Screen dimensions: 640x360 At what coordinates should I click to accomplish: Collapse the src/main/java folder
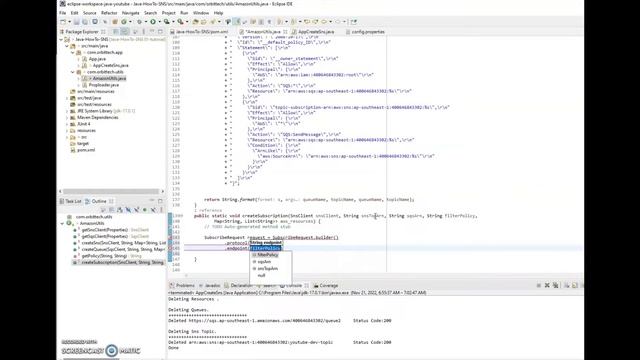point(67,46)
